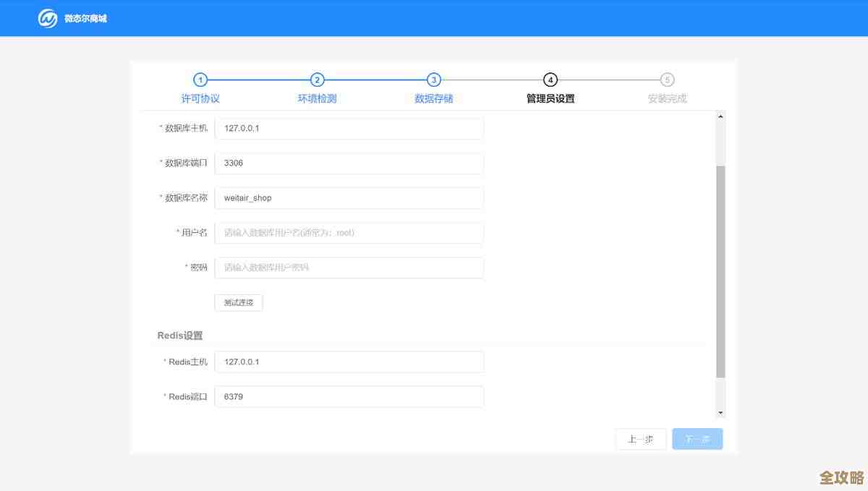Image resolution: width=868 pixels, height=491 pixels.
Task: Select the 数据库名称 field showing weitair_shop
Action: (x=349, y=197)
